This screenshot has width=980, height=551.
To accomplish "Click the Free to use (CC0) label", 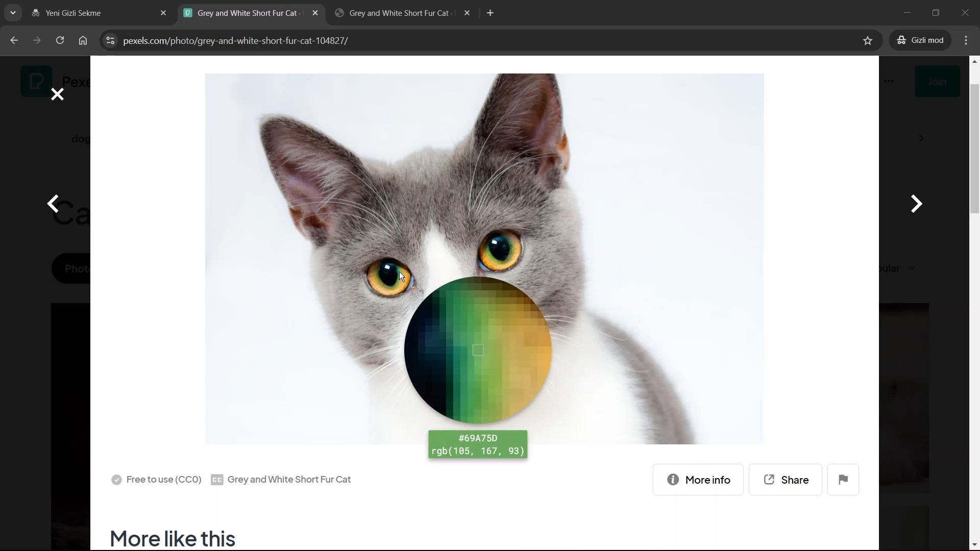I will pyautogui.click(x=163, y=480).
